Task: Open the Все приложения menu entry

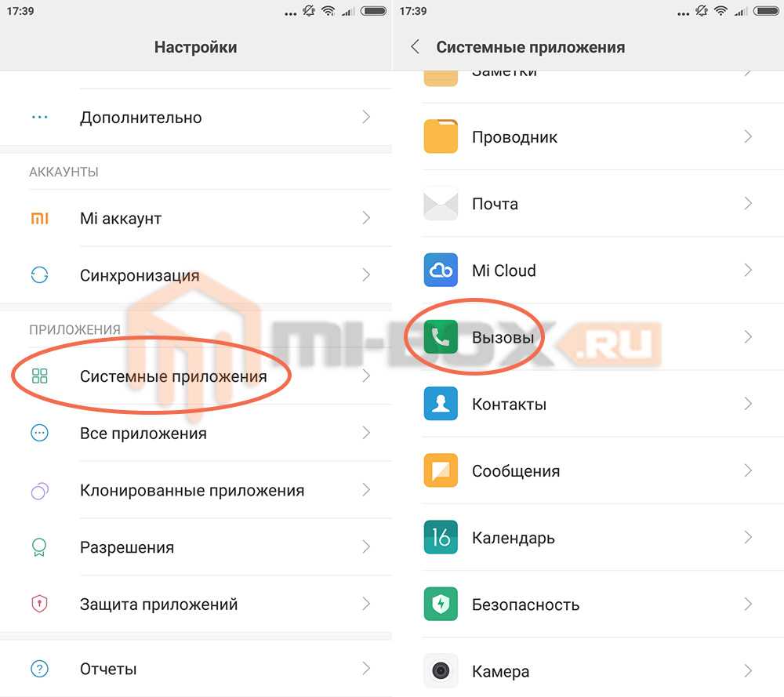Action: point(196,433)
